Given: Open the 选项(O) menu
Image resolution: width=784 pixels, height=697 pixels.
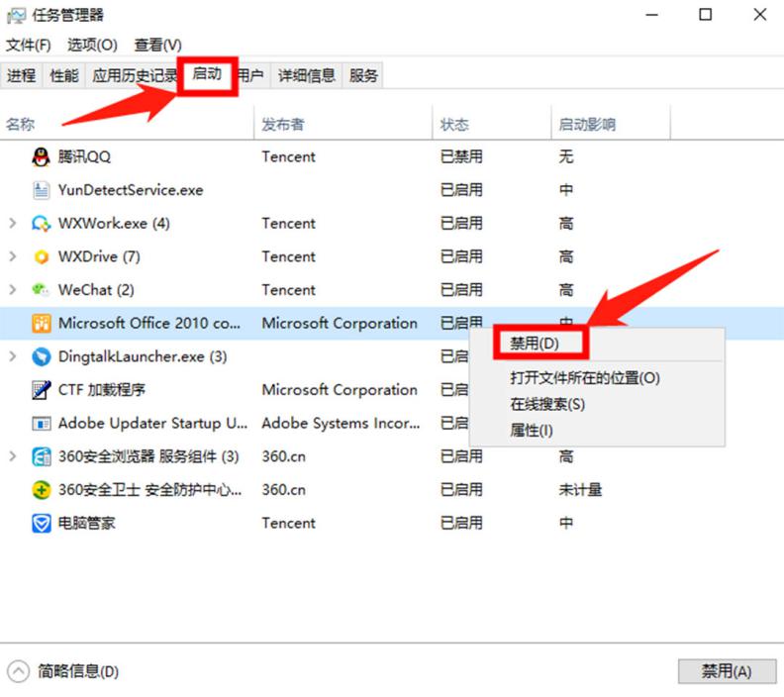Looking at the screenshot, I should pyautogui.click(x=92, y=45).
